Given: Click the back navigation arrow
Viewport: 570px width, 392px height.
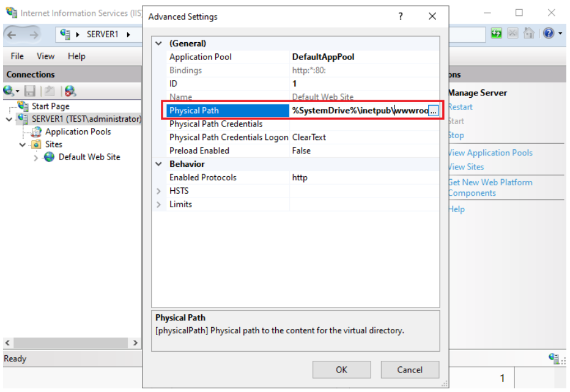Looking at the screenshot, I should click(13, 35).
